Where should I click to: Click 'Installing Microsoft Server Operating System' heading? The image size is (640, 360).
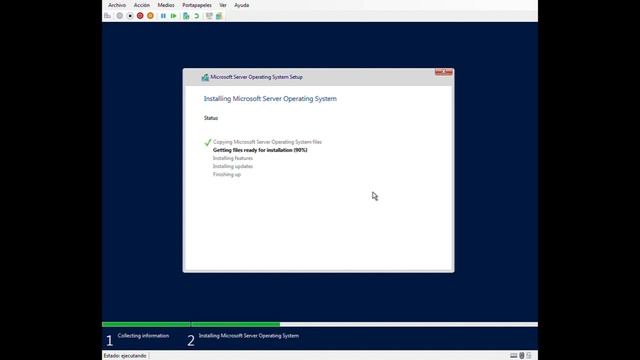click(270, 99)
